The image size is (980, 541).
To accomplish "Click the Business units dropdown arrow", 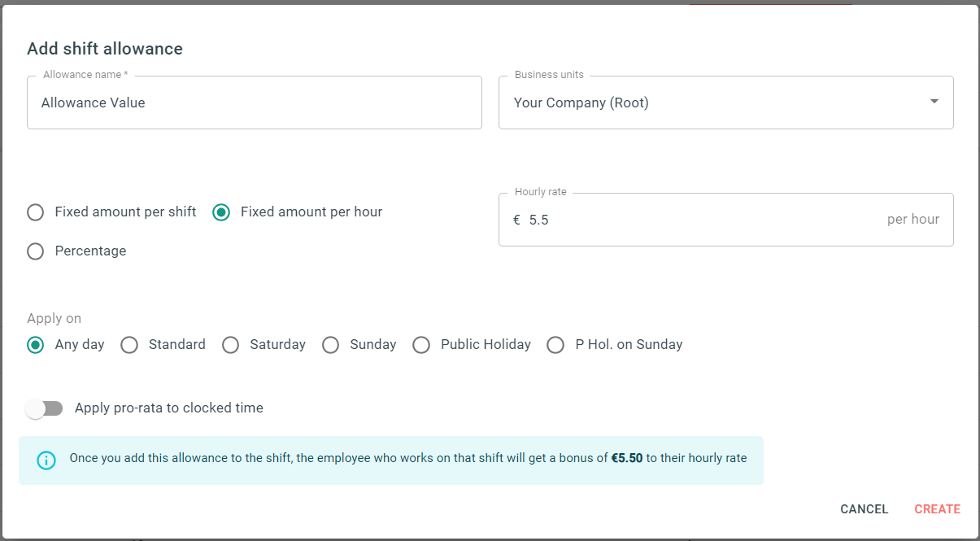I will tap(934, 102).
